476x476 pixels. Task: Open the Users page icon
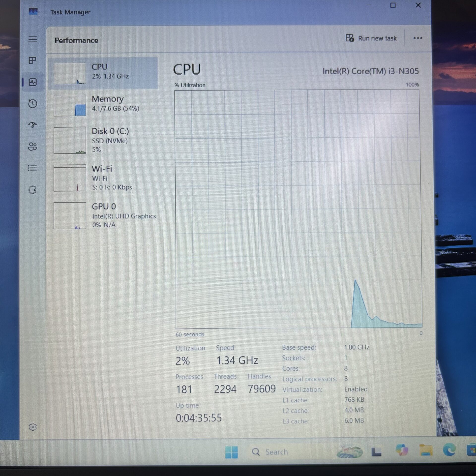point(33,146)
